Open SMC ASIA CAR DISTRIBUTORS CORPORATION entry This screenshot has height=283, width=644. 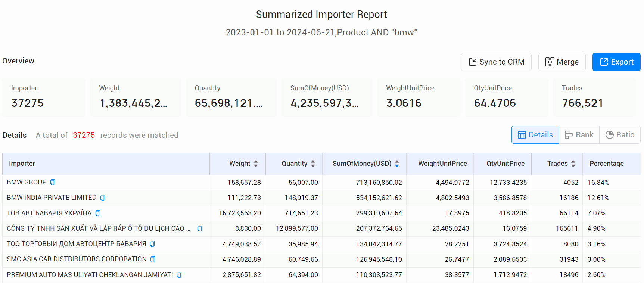tap(77, 259)
